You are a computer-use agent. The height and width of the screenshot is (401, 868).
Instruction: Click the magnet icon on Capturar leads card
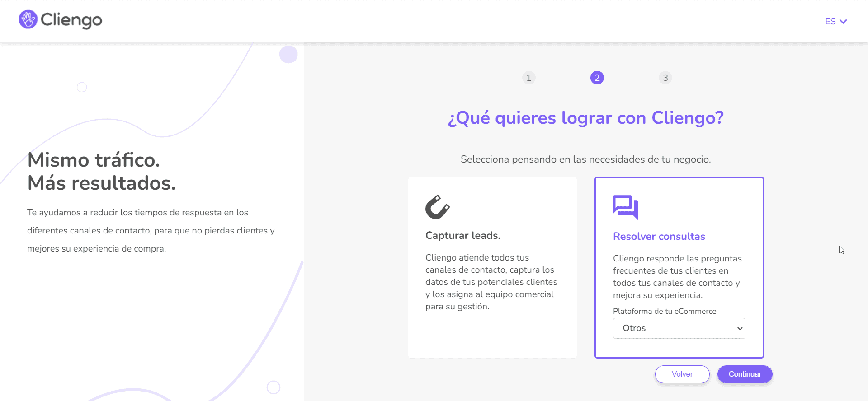coord(438,207)
